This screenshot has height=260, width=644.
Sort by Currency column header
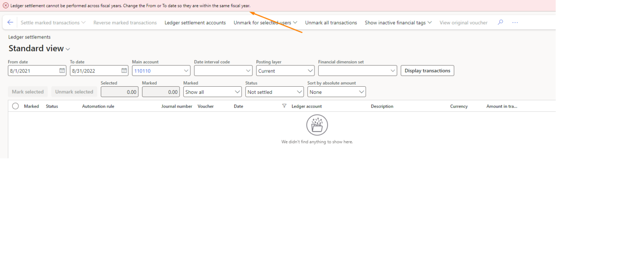click(459, 106)
